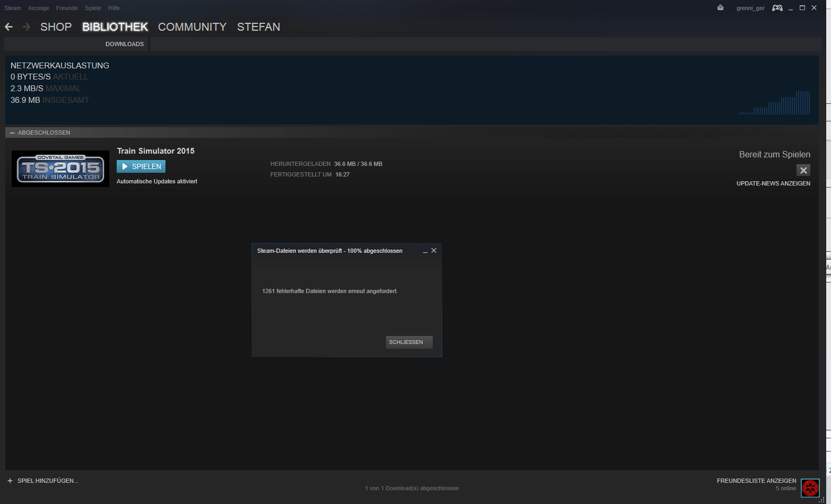Click the Train Simulator 2015 title
The image size is (831, 504).
156,151
